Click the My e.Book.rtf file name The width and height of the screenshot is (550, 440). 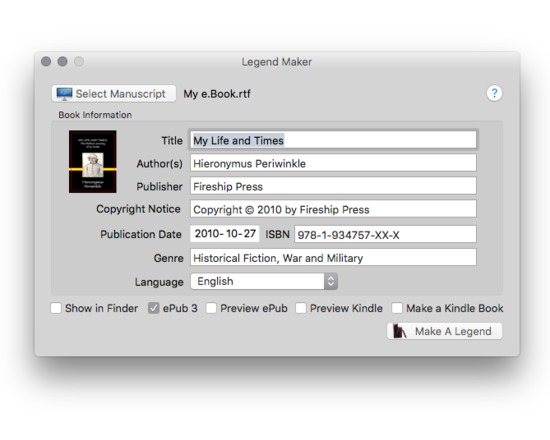[217, 94]
